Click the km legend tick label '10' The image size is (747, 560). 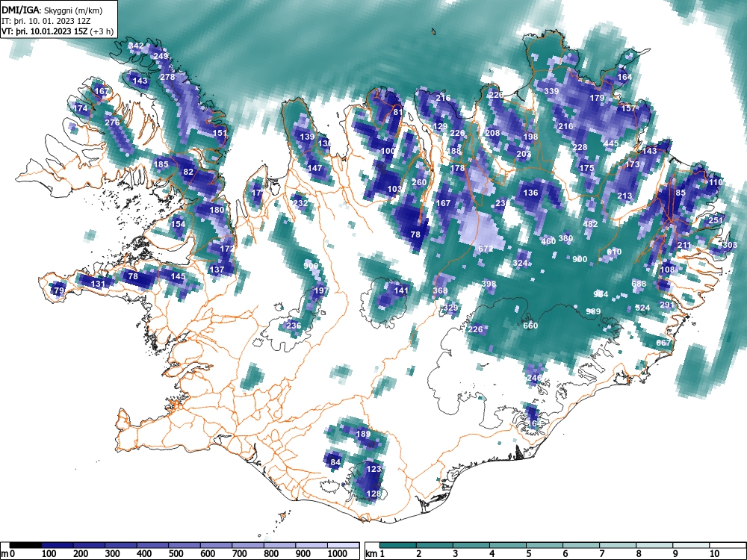(713, 554)
